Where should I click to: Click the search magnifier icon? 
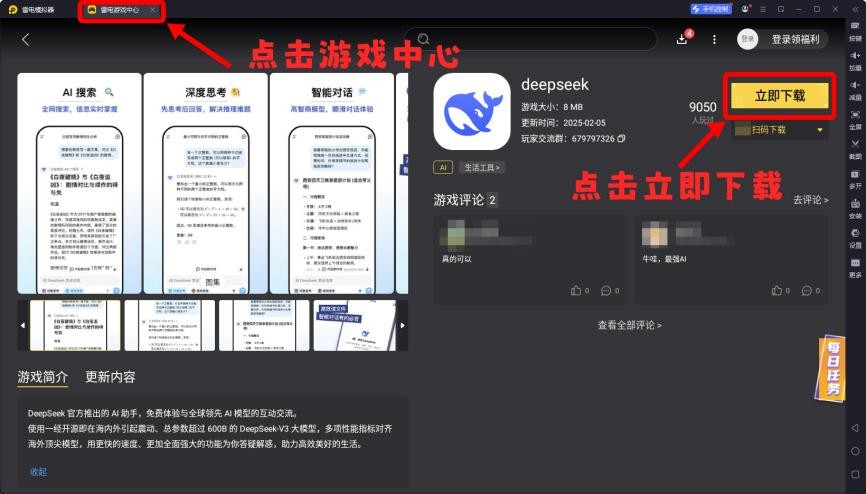424,39
